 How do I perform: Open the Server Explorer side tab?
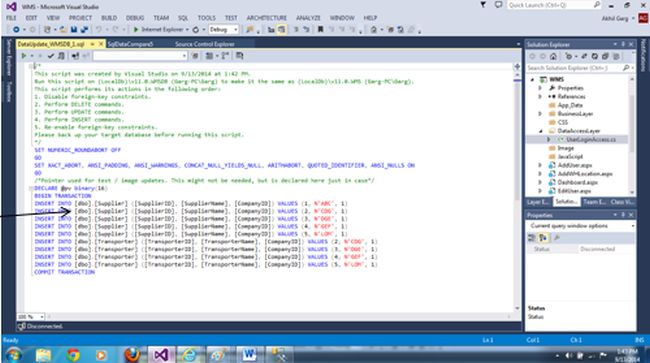(9, 57)
